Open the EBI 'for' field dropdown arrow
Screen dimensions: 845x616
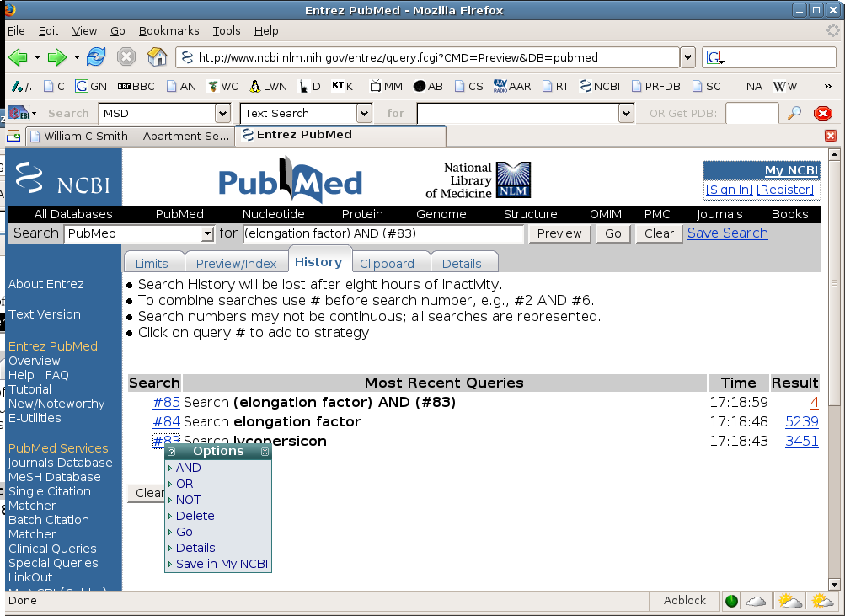tap(626, 113)
